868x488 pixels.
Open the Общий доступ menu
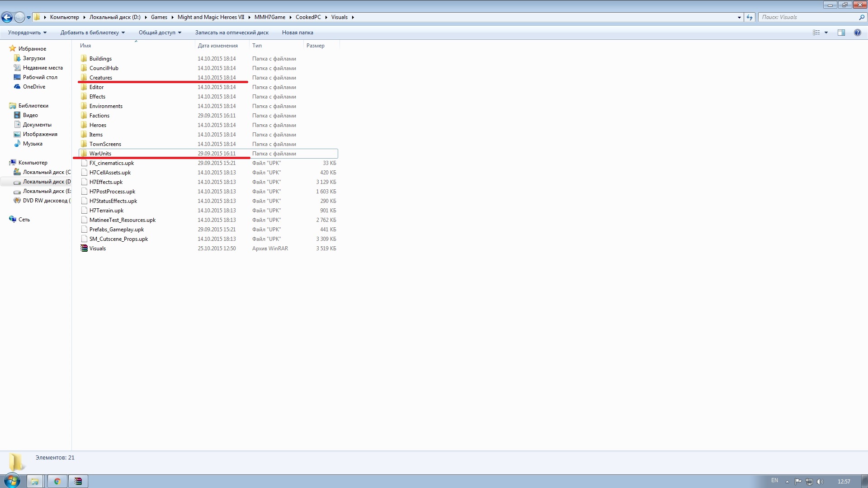(160, 33)
